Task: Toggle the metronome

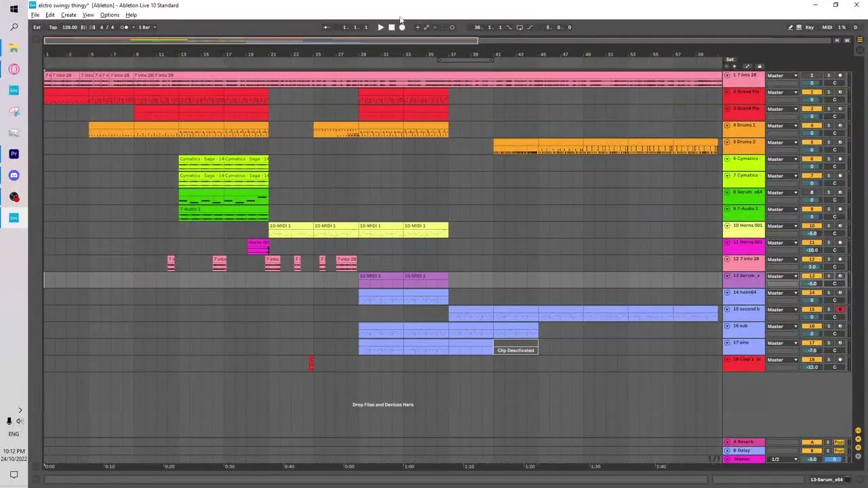Action: pos(124,27)
